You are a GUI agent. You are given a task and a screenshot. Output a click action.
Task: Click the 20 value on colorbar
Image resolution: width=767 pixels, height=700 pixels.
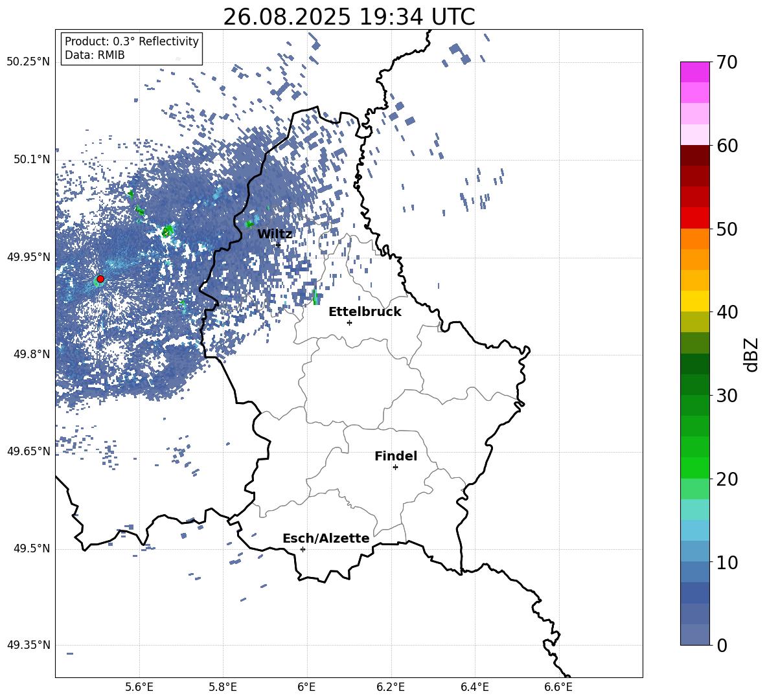click(727, 479)
